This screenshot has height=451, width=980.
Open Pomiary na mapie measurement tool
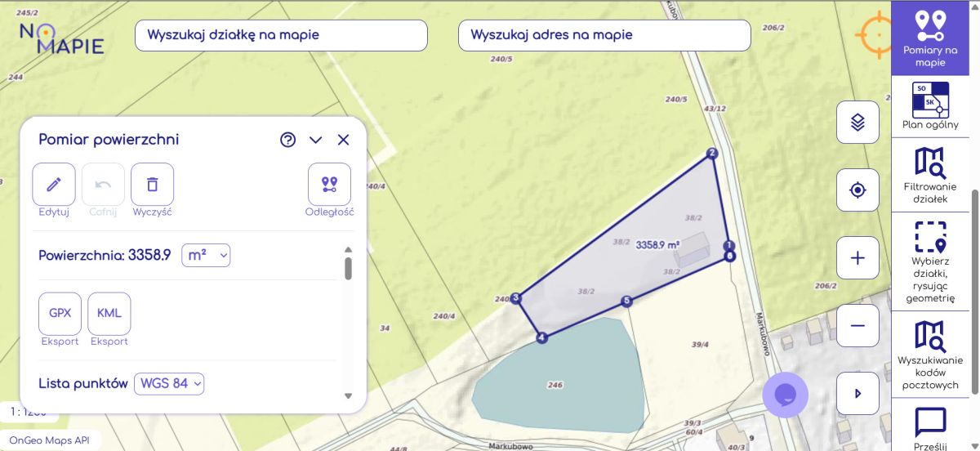[929, 38]
